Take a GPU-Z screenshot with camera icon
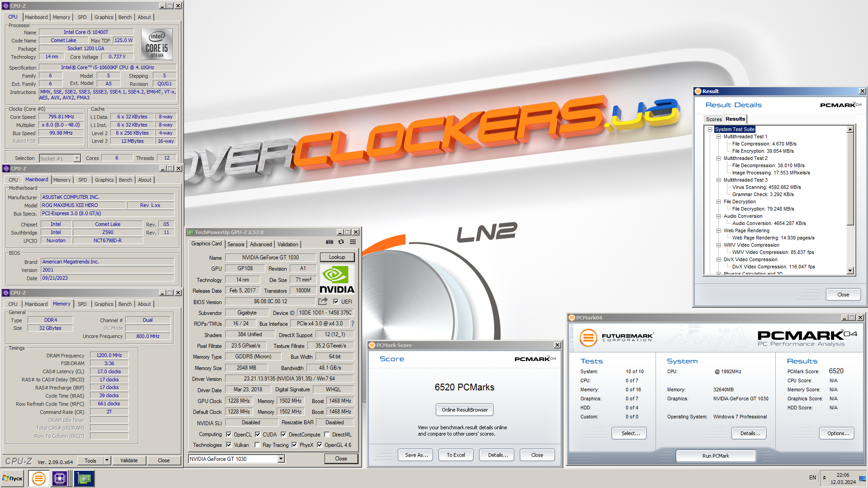This screenshot has width=868, height=488. point(330,242)
